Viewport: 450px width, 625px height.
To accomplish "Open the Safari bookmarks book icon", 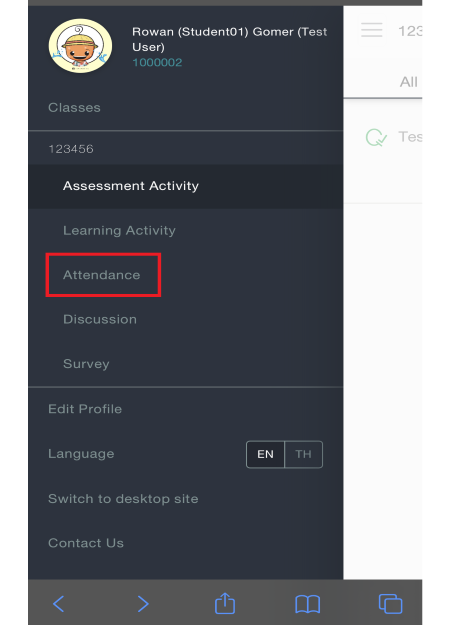I will (307, 604).
